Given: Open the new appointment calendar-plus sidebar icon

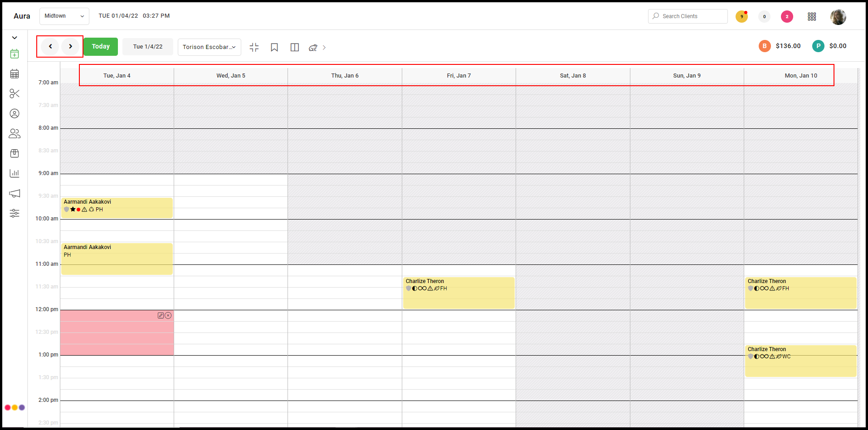Looking at the screenshot, I should (15, 54).
